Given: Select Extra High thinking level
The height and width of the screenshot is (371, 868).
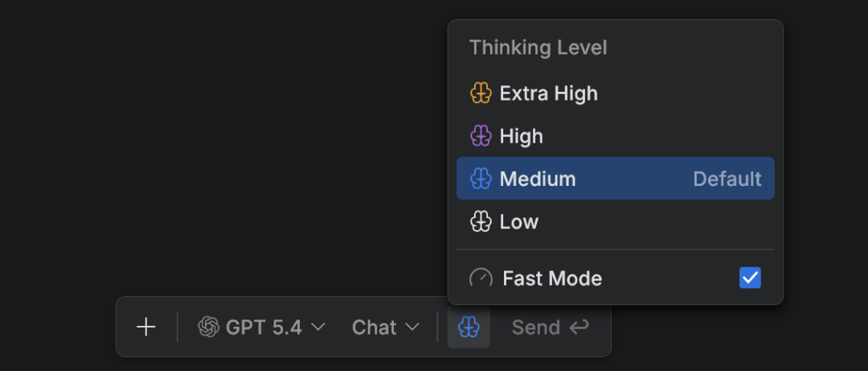Looking at the screenshot, I should point(549,93).
